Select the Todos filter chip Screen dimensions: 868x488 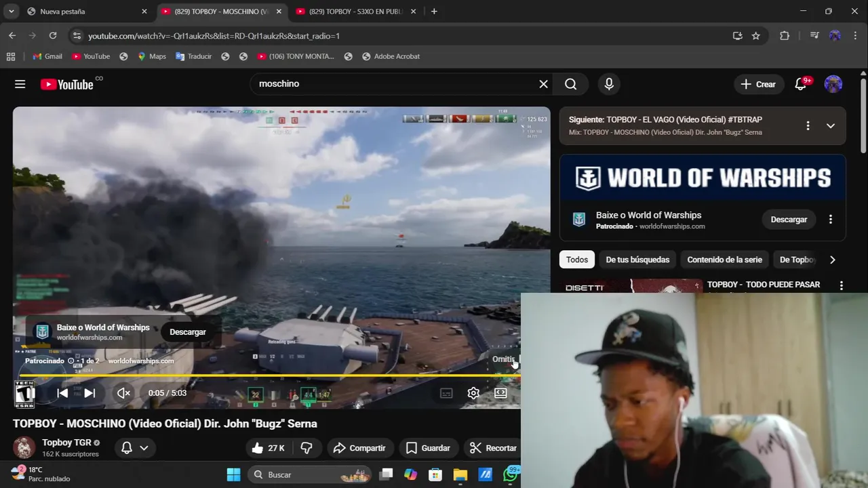(577, 260)
